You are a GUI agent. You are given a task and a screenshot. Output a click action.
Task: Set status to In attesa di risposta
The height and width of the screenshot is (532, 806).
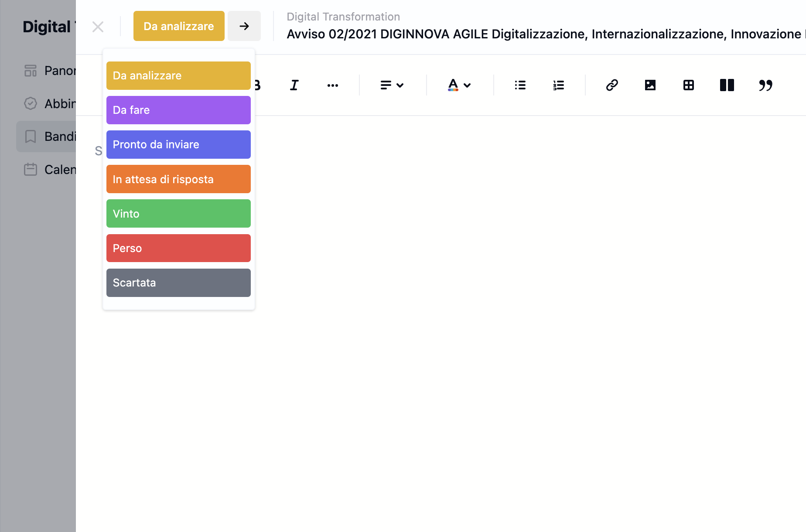[178, 179]
